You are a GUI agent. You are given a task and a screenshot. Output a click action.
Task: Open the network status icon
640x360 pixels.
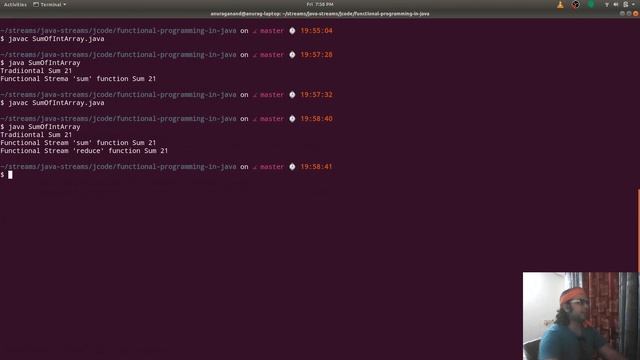tap(607, 4)
